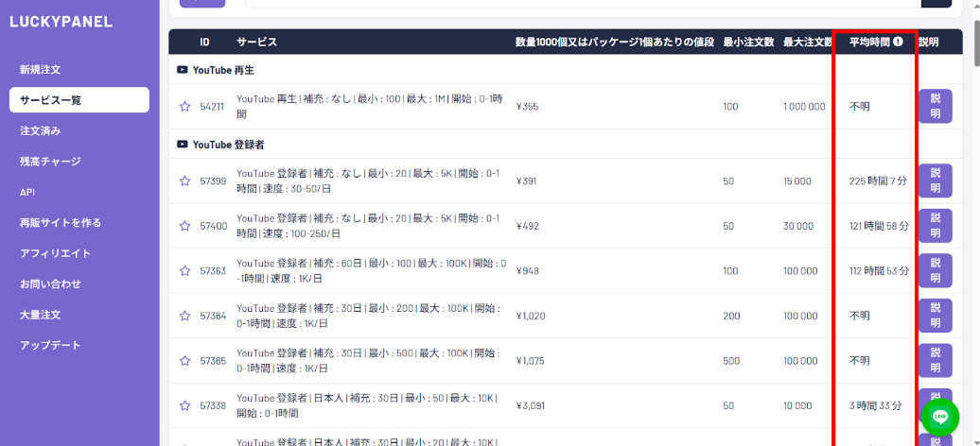The width and height of the screenshot is (980, 446).
Task: Select the YouTube 再生 category heading
Action: [223, 70]
